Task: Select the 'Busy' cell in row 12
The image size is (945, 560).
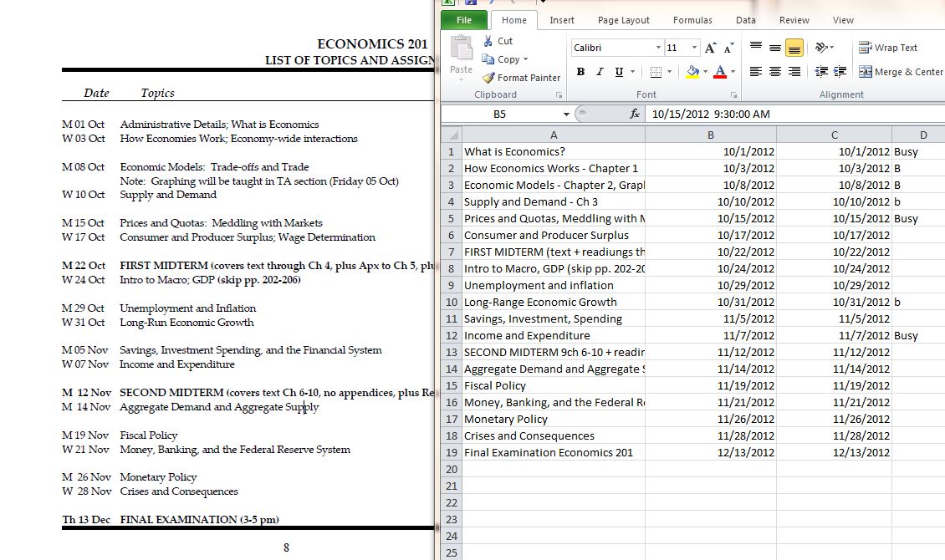Action: click(x=918, y=335)
